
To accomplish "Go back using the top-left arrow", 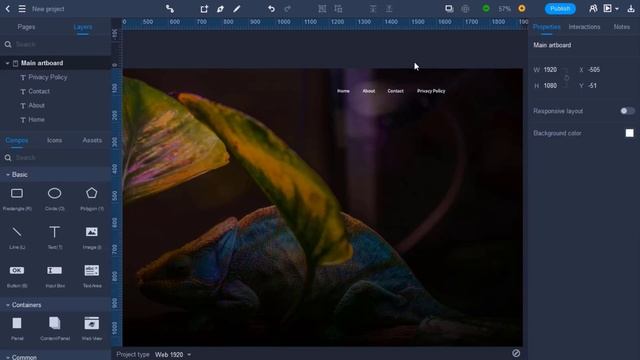I will [x=7, y=9].
